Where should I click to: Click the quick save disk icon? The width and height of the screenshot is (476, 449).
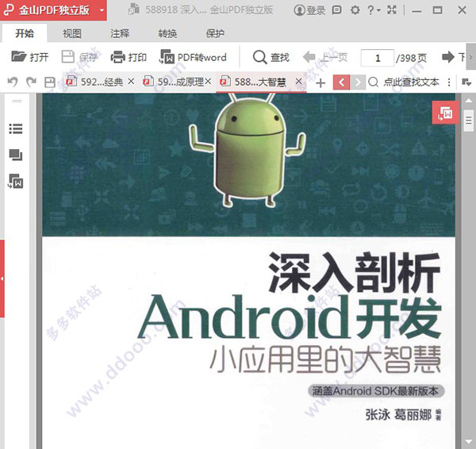(50, 83)
